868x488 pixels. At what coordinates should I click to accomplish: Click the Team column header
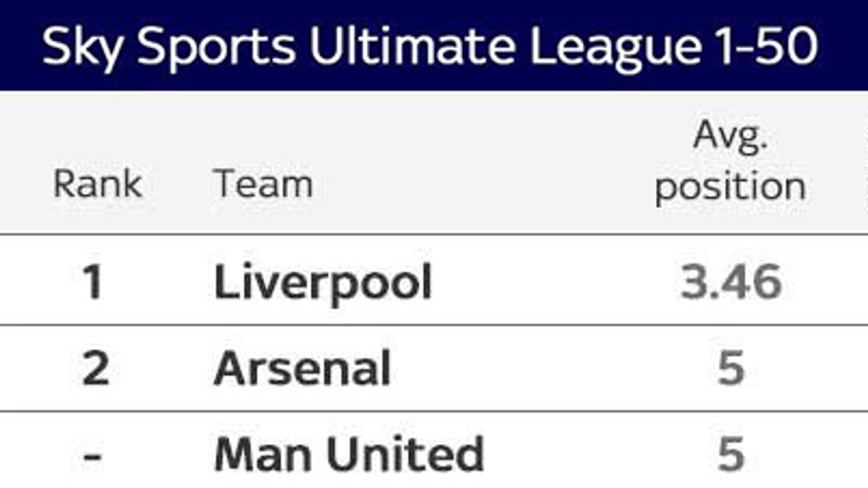coord(263,184)
